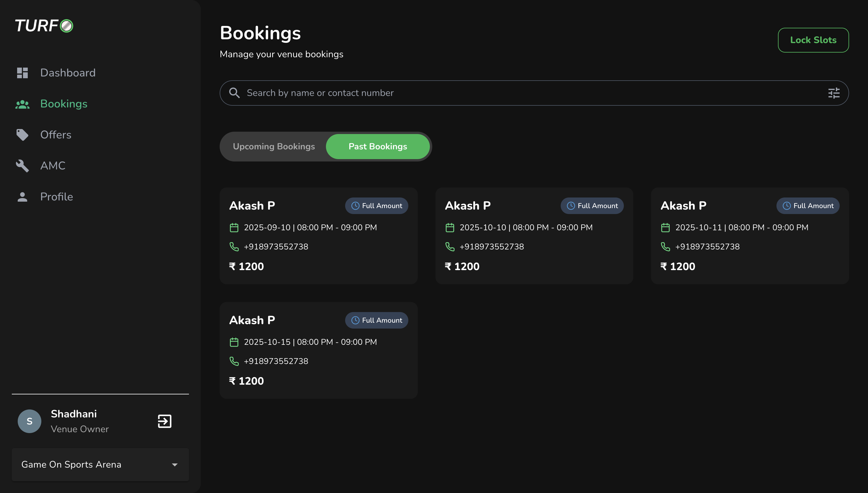Click the venue selector dropdown arrow
This screenshot has height=493, width=868.
coord(175,465)
